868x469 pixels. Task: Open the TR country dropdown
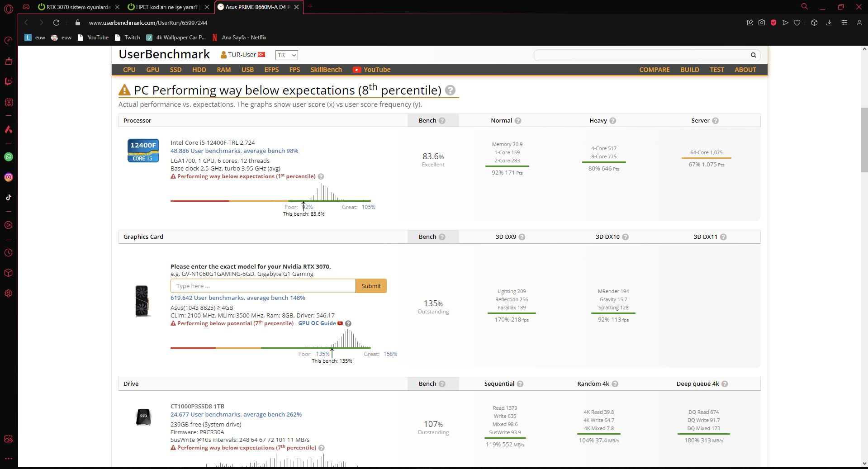pos(287,55)
